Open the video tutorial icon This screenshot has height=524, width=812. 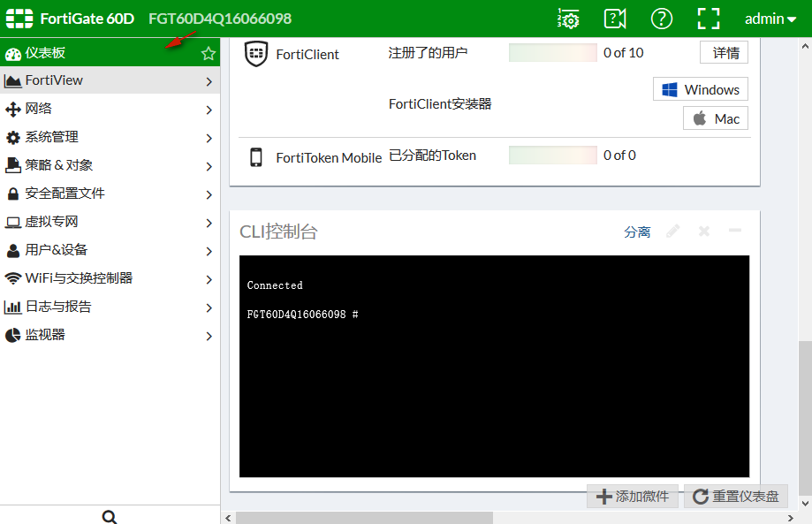[615, 19]
